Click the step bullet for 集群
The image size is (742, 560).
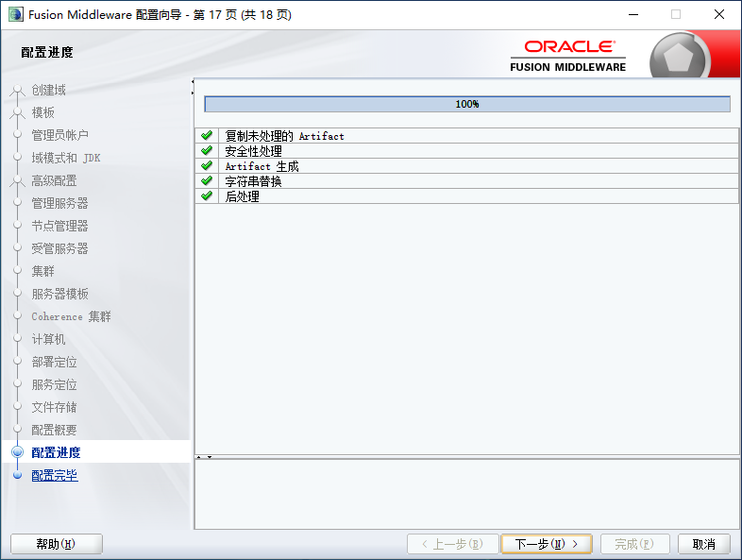(18, 270)
